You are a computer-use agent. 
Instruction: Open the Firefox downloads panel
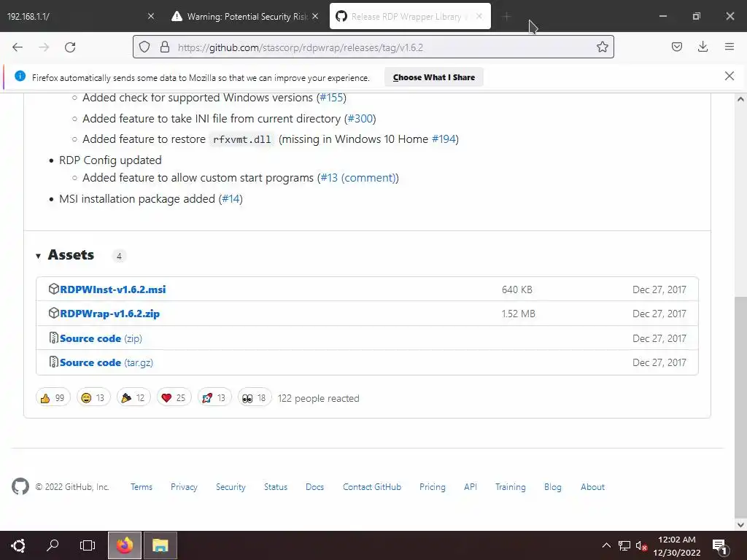click(x=703, y=47)
